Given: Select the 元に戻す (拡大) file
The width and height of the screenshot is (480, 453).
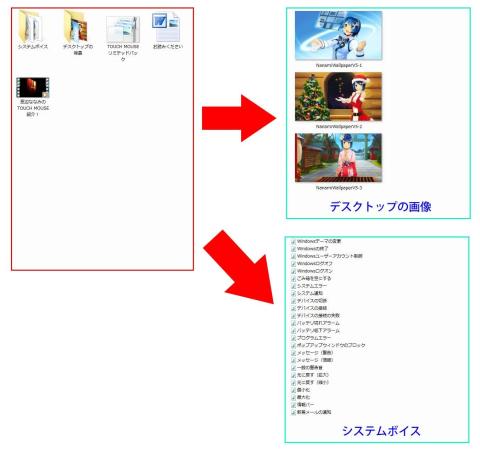Looking at the screenshot, I should 310,375.
